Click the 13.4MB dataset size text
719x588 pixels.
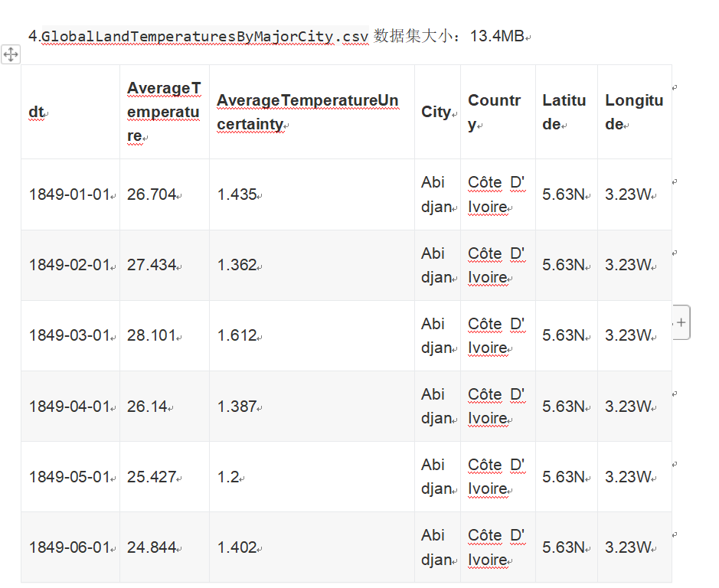[496, 36]
